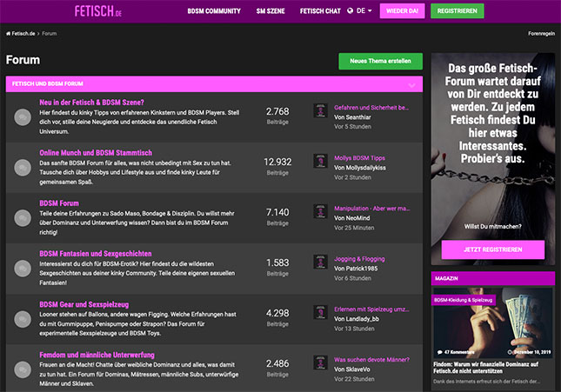Open the Forenregeln link
Screen dimensions: 561x392
(x=541, y=34)
